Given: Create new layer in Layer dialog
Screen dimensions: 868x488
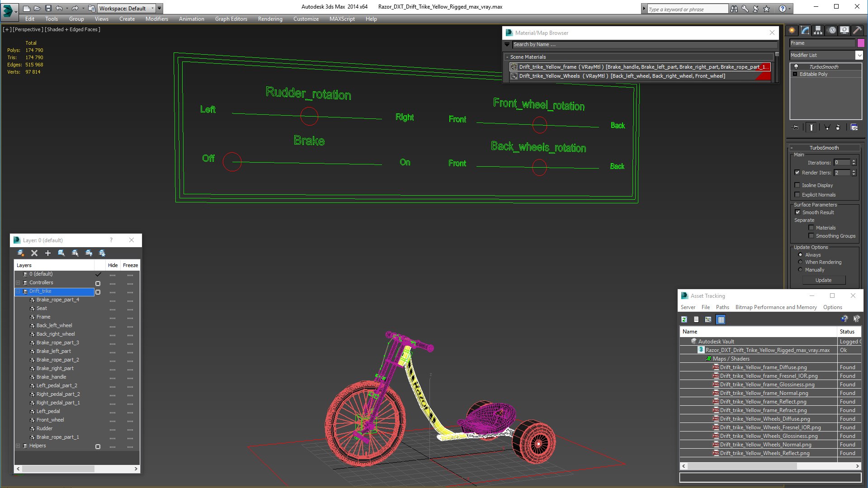Looking at the screenshot, I should (x=21, y=253).
